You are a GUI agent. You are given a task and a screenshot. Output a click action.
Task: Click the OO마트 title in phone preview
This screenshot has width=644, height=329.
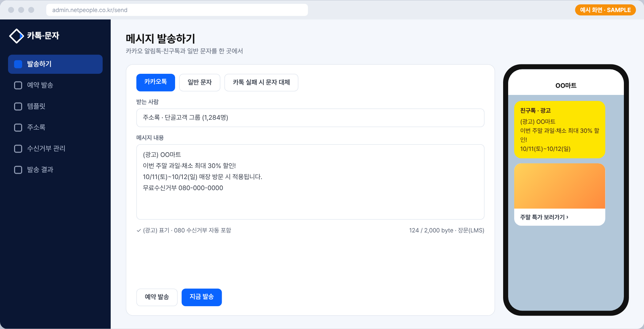[566, 86]
